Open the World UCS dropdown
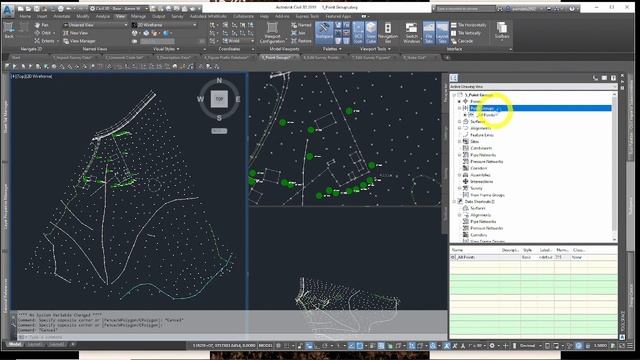The width and height of the screenshot is (640, 360). coord(238,41)
